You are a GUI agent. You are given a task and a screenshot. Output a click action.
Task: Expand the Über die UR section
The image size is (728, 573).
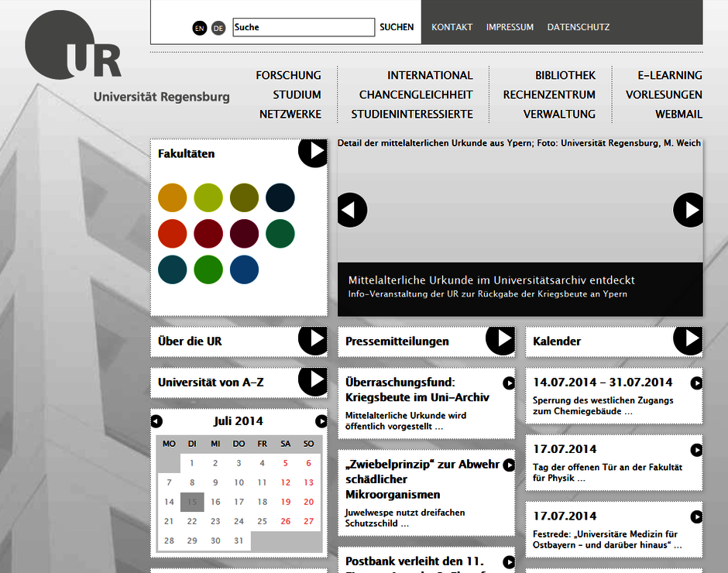click(313, 339)
